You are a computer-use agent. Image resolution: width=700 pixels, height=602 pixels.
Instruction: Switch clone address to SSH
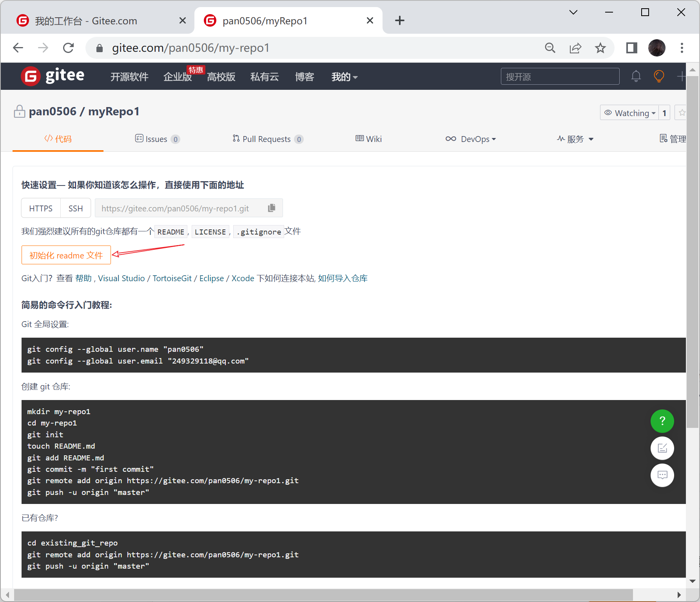point(76,208)
